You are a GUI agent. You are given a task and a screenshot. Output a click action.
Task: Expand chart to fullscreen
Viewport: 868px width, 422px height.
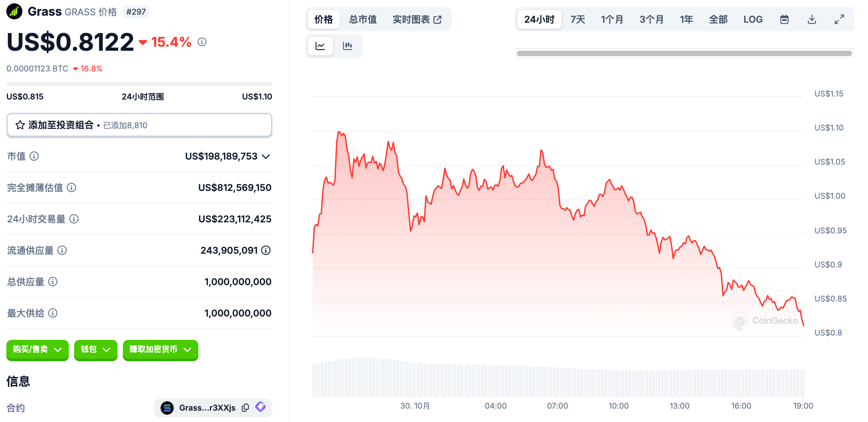click(x=839, y=19)
